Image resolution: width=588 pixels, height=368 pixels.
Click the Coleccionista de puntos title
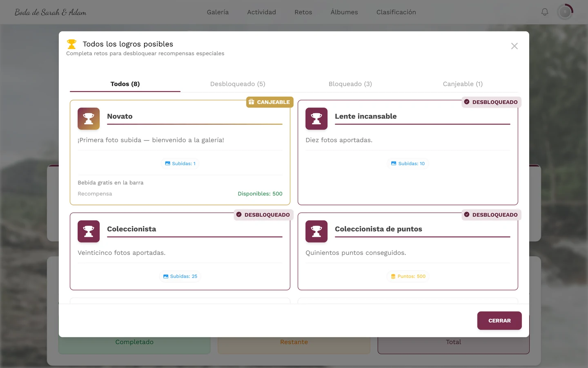(379, 229)
